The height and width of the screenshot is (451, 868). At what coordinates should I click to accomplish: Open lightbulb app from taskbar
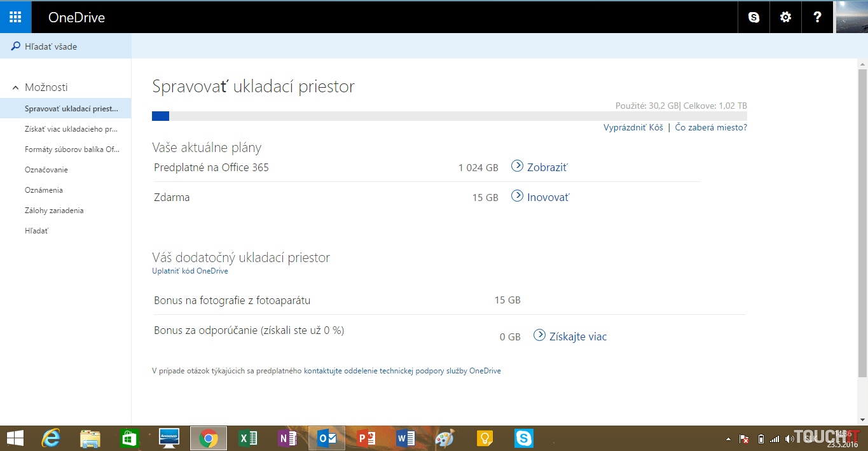pos(485,438)
